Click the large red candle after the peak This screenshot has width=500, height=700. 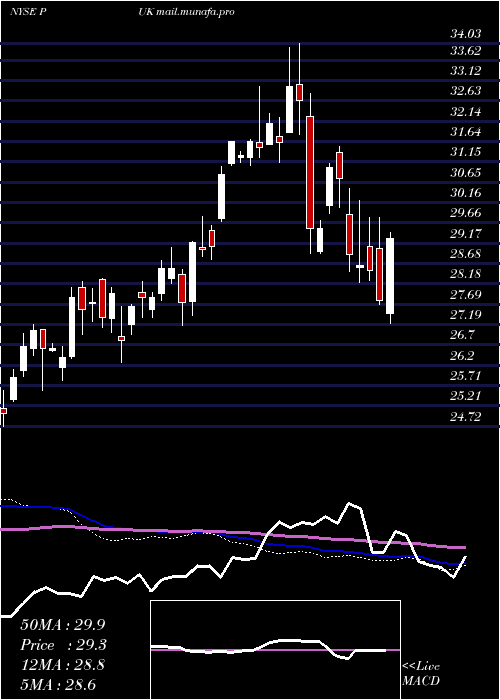point(310,172)
